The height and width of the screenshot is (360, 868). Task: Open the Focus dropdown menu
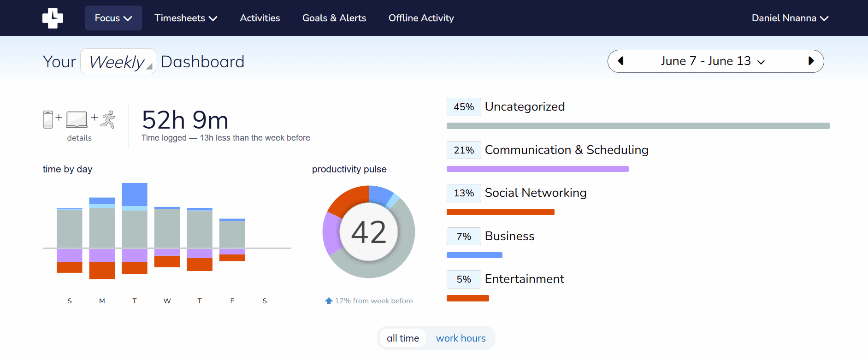coord(113,18)
